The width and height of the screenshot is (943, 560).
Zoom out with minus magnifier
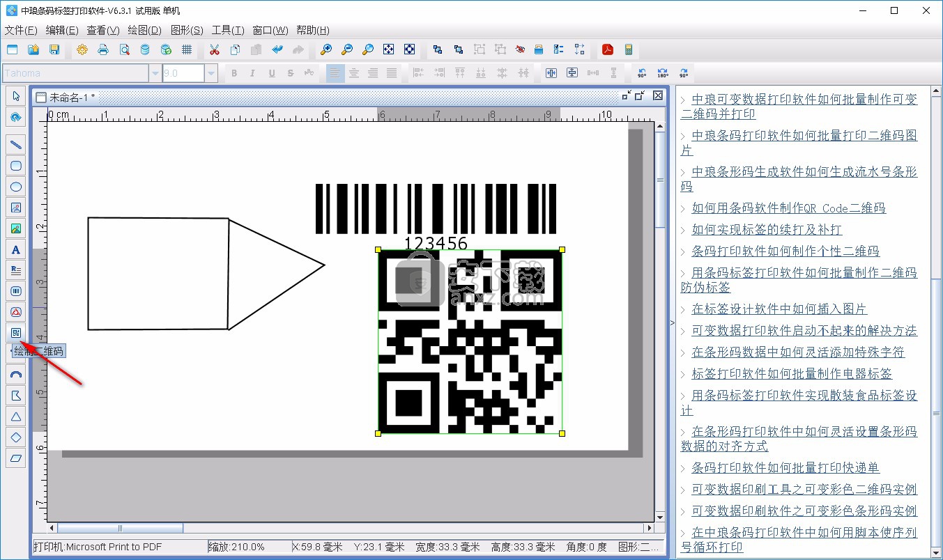pyautogui.click(x=346, y=49)
